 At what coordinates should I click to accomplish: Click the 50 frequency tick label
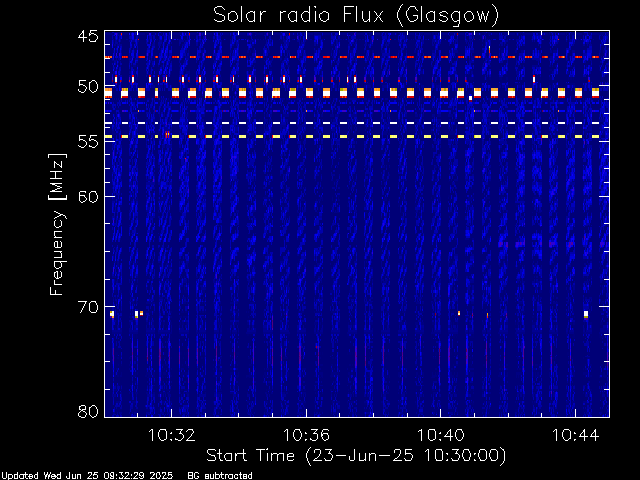point(88,87)
